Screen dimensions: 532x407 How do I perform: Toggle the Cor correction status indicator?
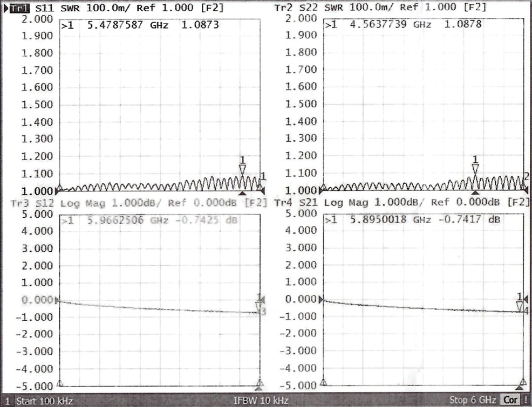point(511,401)
